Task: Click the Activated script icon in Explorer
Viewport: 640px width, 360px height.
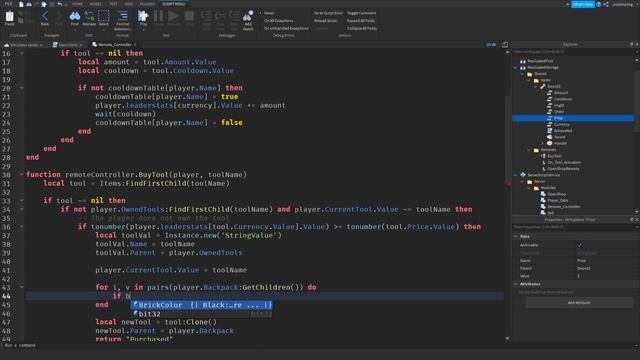Action: [549, 131]
